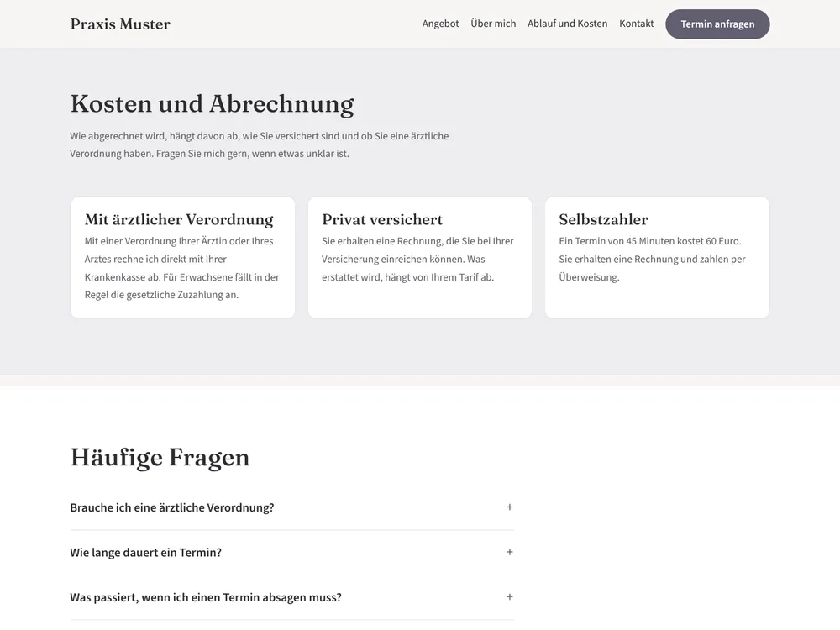Select the 'Selbstzahler' card heading
The height and width of the screenshot is (630, 840).
coord(603,219)
